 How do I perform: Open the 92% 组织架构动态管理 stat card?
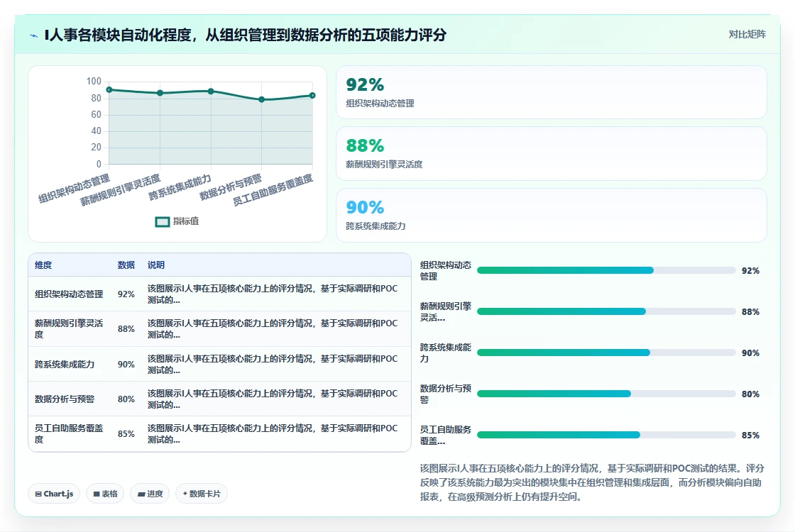point(551,92)
